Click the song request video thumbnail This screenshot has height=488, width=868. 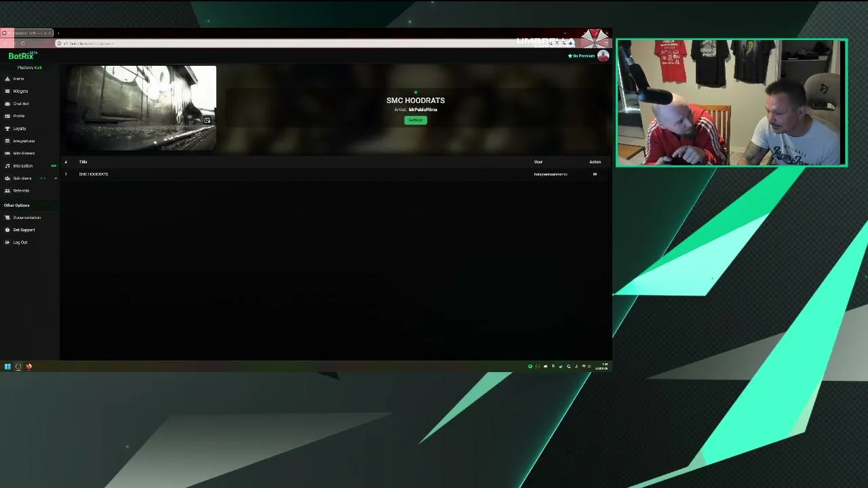pos(141,108)
